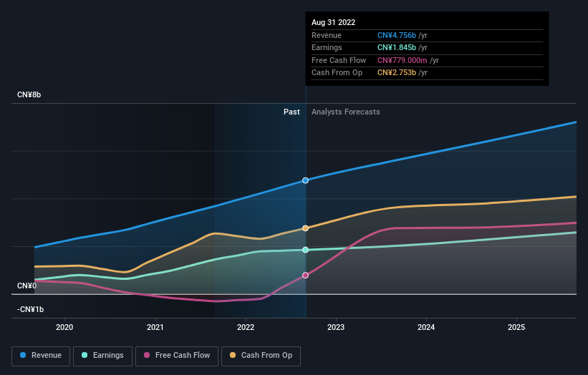Click the CN¥779.000m free cash flow value
Image resolution: width=588 pixels, height=375 pixels.
(402, 60)
